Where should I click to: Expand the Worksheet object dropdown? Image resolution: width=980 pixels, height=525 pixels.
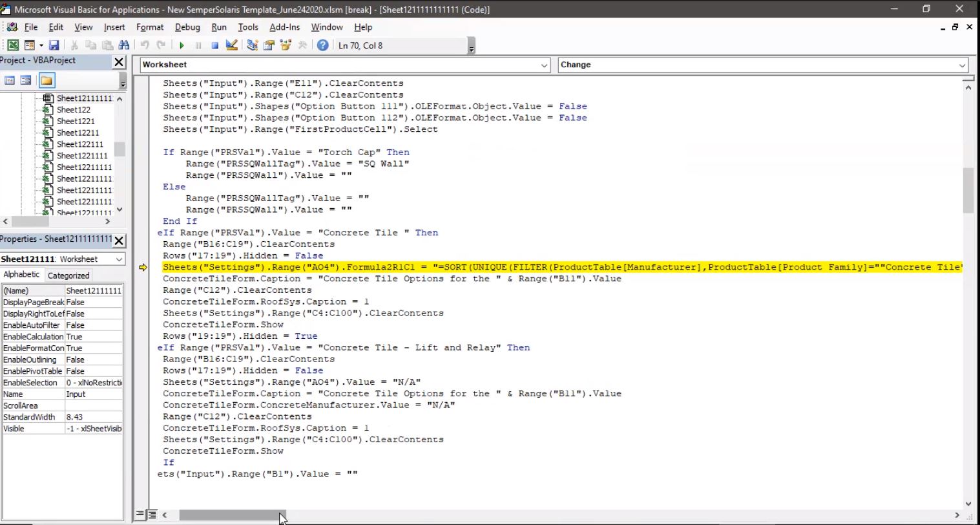pyautogui.click(x=544, y=65)
